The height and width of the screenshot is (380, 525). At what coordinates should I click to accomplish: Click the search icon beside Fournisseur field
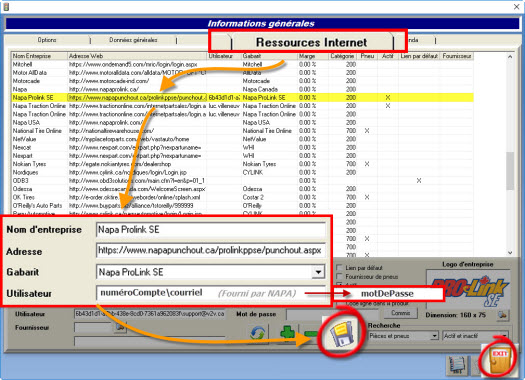(120, 327)
